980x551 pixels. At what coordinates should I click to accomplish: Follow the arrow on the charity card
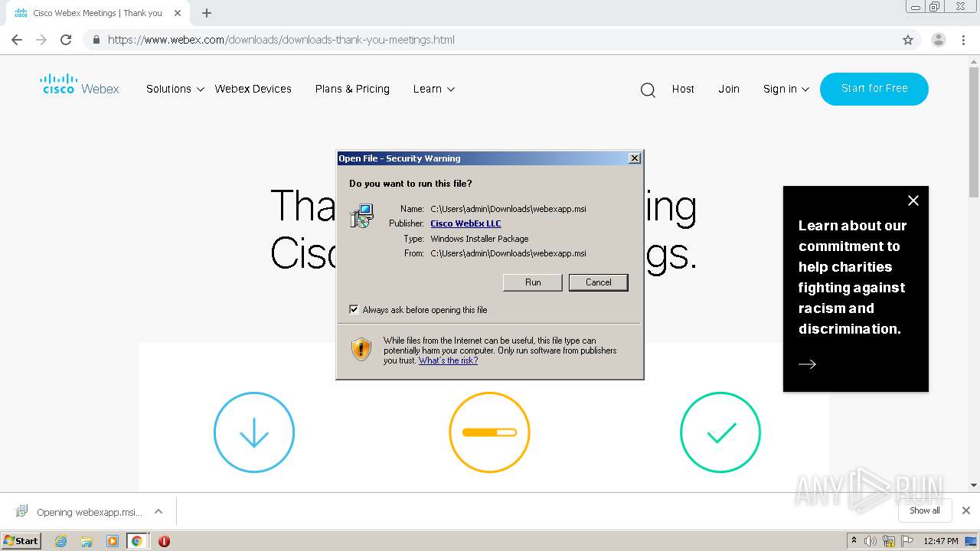(x=808, y=364)
